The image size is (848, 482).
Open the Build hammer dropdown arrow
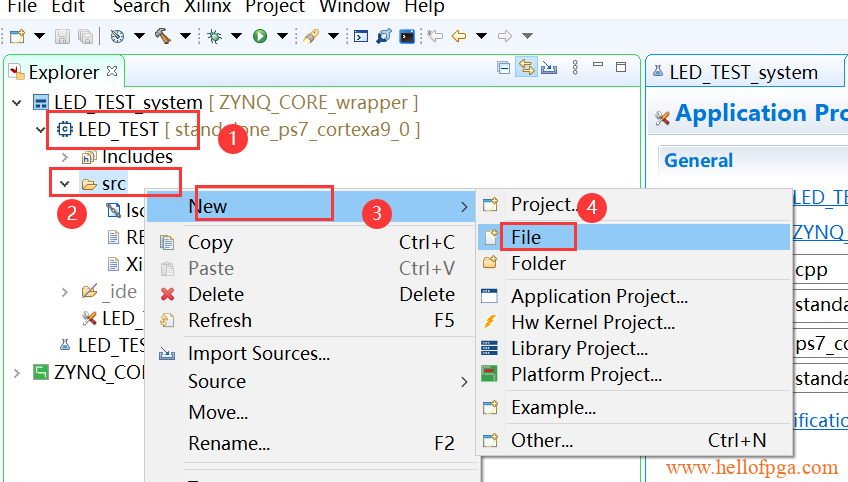[x=186, y=36]
